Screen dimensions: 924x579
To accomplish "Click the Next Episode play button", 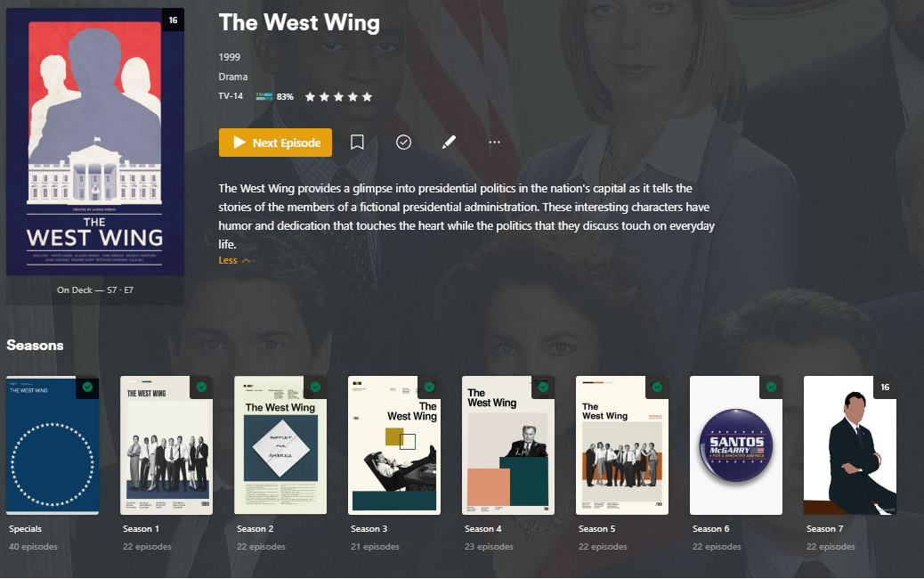I will (x=275, y=143).
